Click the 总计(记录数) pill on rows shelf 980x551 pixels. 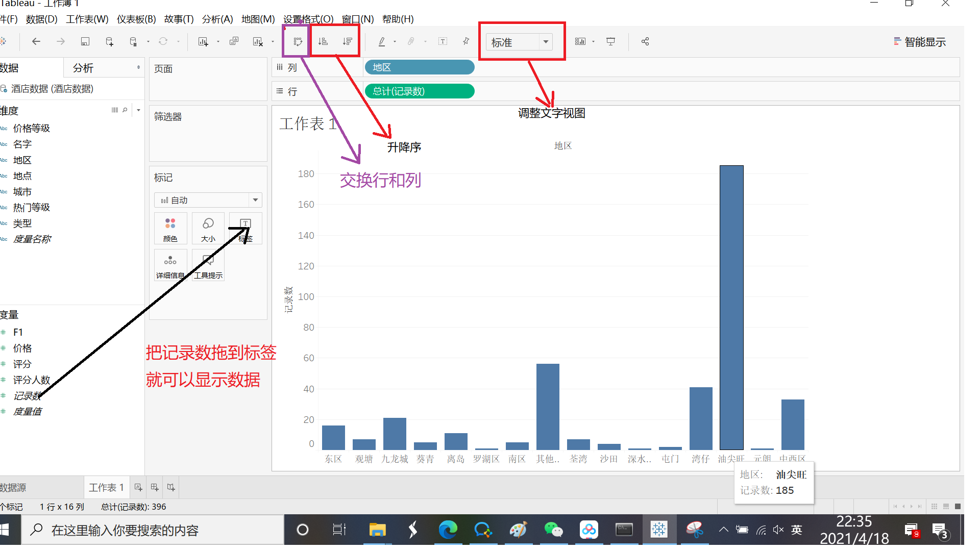[x=420, y=91]
